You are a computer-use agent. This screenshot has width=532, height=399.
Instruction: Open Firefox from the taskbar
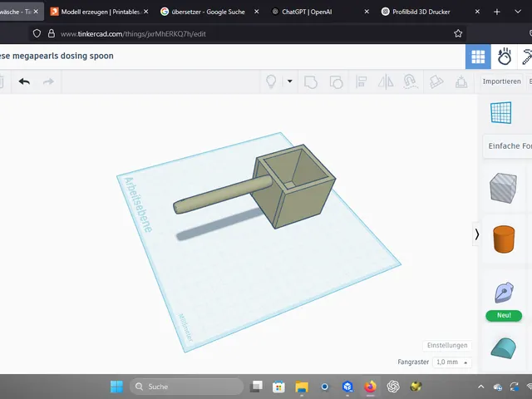pyautogui.click(x=370, y=387)
